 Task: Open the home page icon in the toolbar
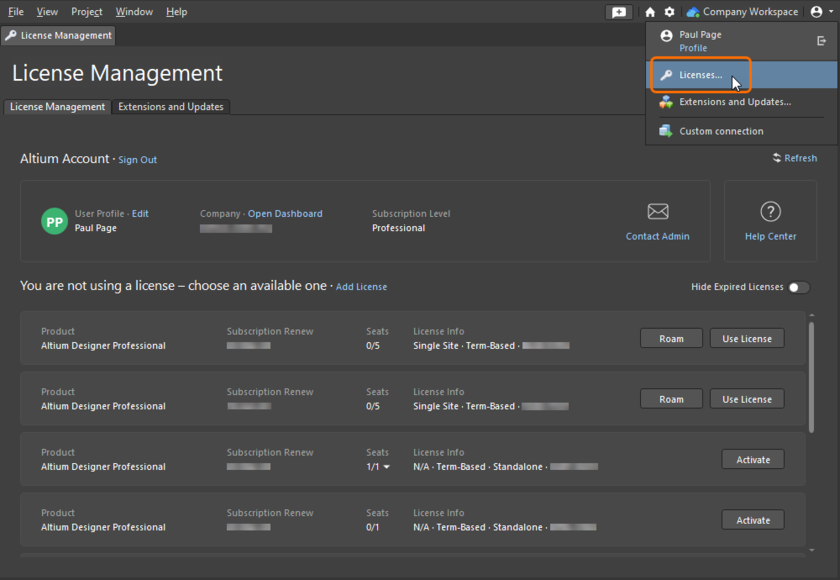(x=649, y=11)
